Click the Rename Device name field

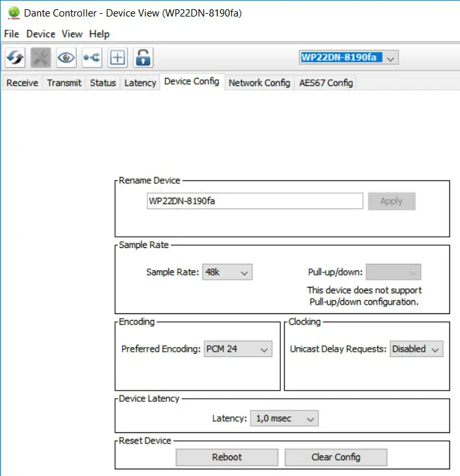[x=255, y=201]
